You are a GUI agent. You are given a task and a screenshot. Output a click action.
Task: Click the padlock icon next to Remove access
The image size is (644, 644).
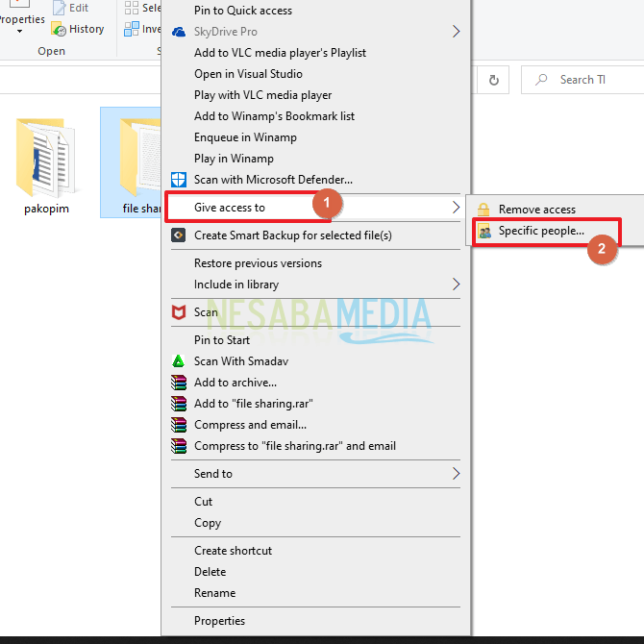483,210
